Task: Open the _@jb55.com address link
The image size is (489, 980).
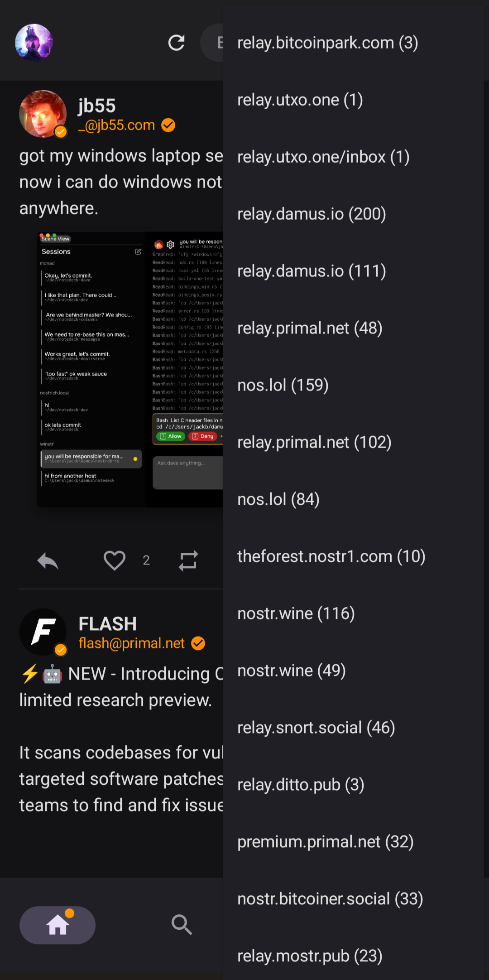Action: pos(117,125)
